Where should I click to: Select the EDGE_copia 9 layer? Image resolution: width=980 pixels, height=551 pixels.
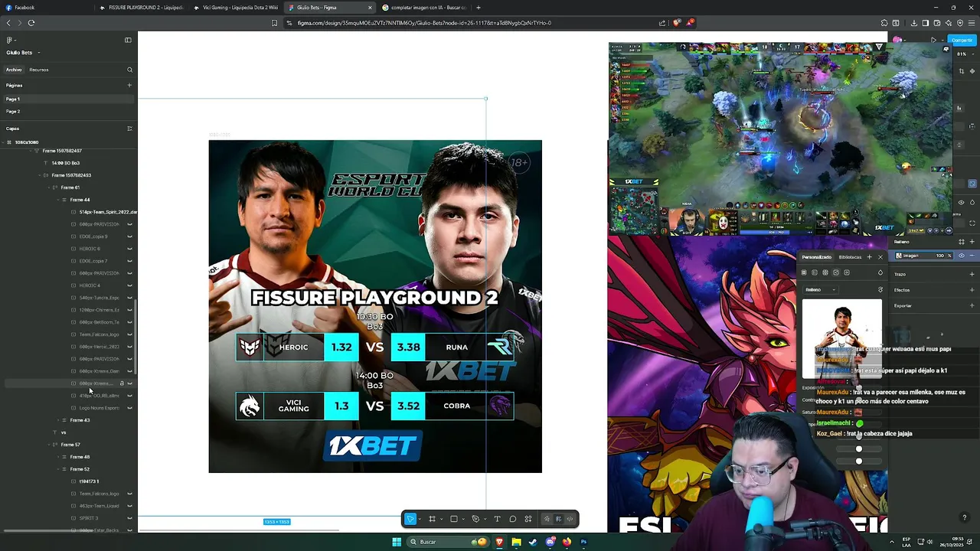93,236
